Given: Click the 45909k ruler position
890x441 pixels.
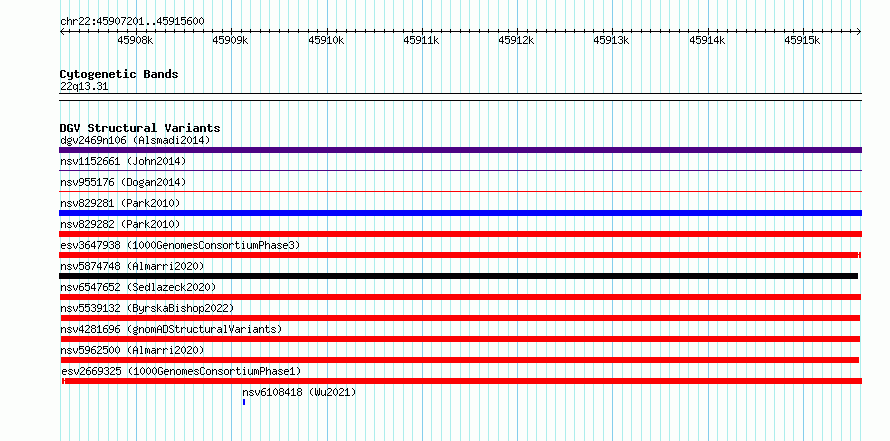Looking at the screenshot, I should 230,40.
